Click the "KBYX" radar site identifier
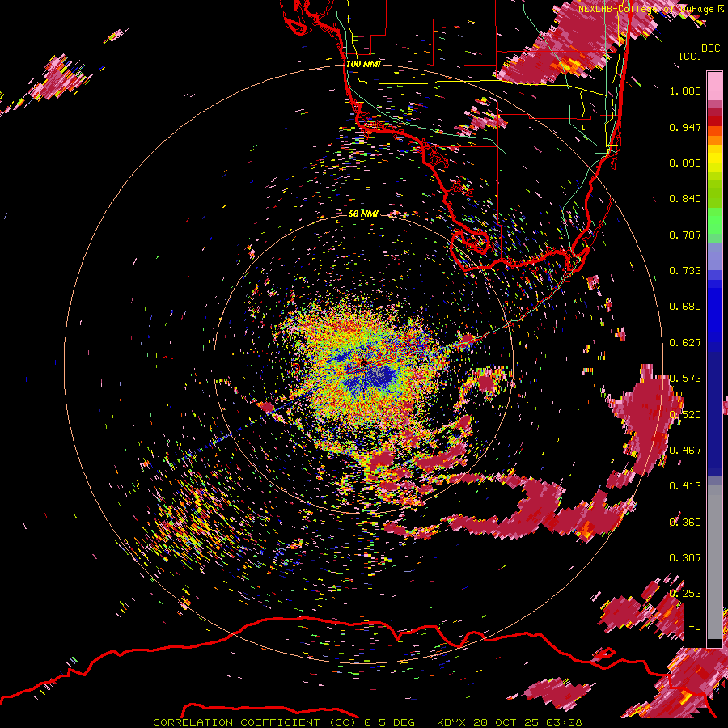The image size is (728, 728). click(x=451, y=722)
